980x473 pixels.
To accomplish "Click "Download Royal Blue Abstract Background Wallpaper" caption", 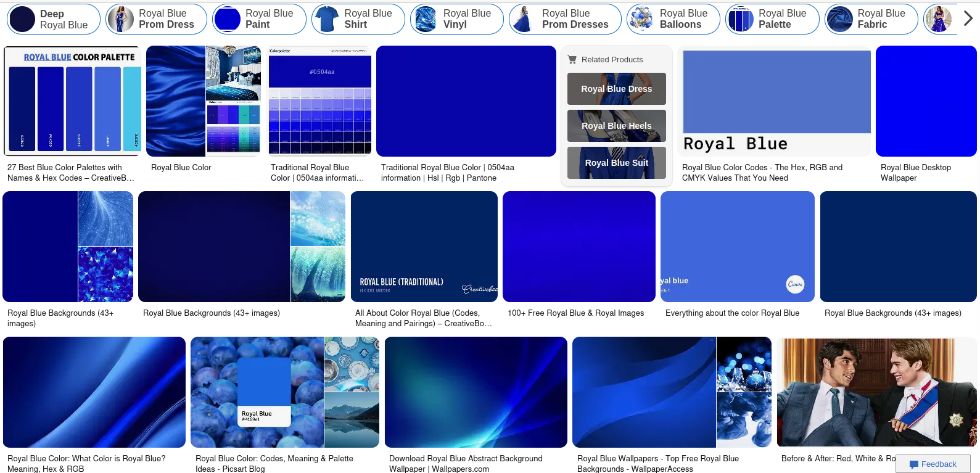I will click(x=466, y=464).
